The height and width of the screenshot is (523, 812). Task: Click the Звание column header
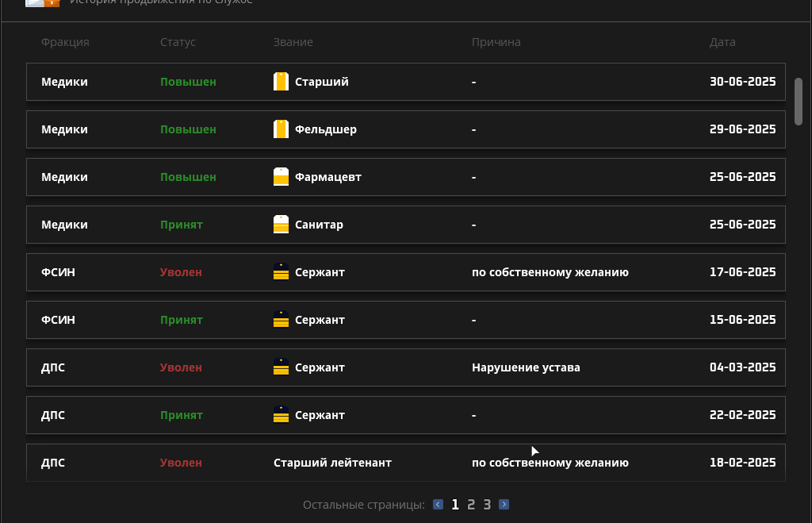click(x=293, y=42)
